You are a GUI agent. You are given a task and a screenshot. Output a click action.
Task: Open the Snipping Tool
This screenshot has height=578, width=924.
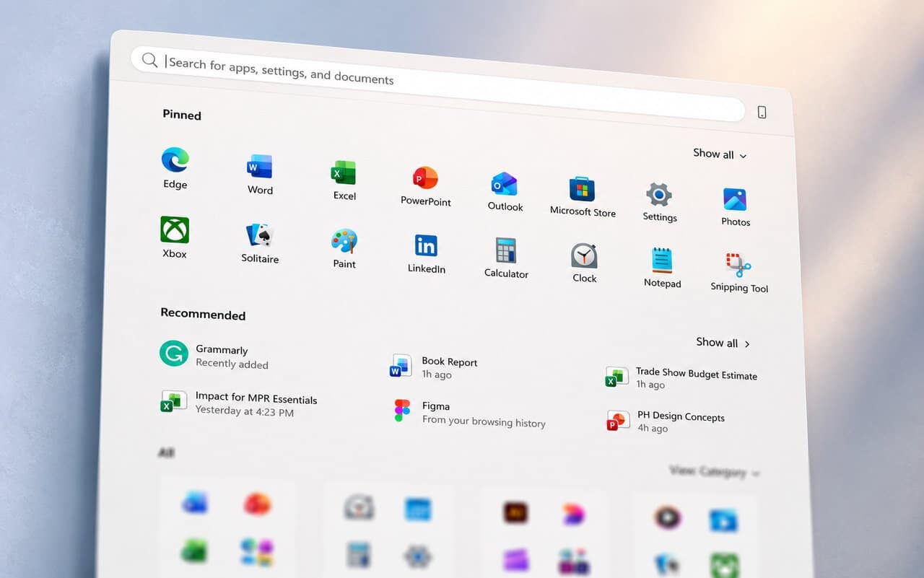coord(738,266)
